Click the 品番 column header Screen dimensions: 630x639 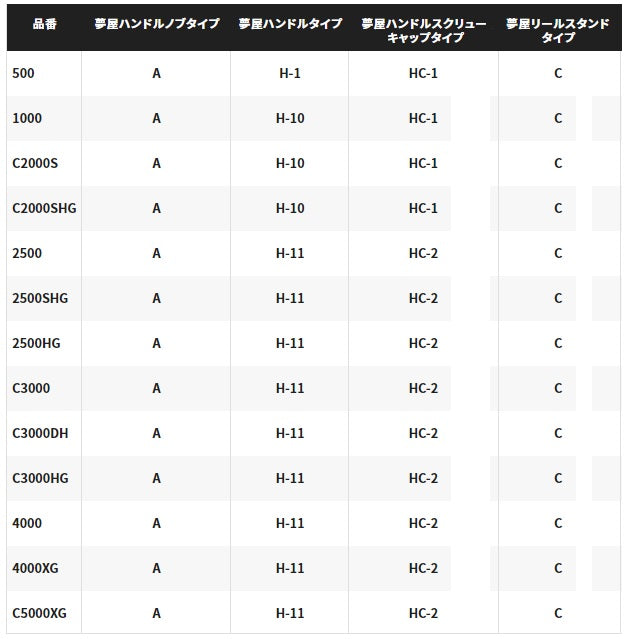tap(44, 23)
